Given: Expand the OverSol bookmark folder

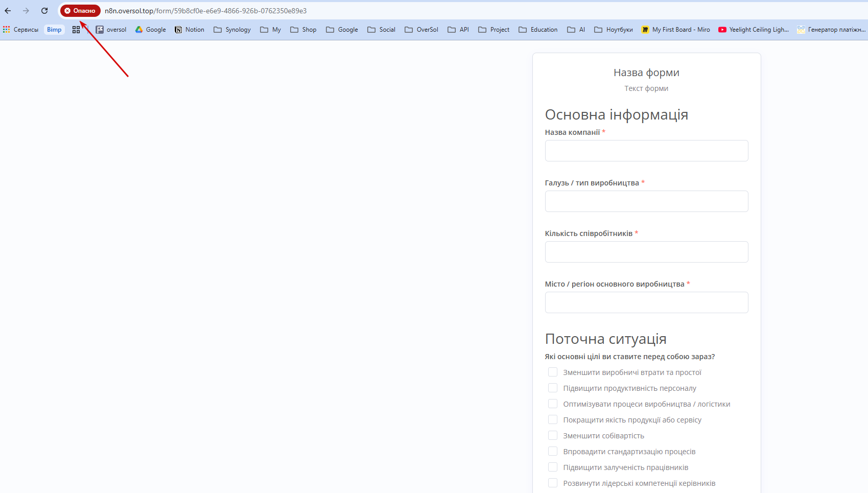Looking at the screenshot, I should (x=421, y=30).
